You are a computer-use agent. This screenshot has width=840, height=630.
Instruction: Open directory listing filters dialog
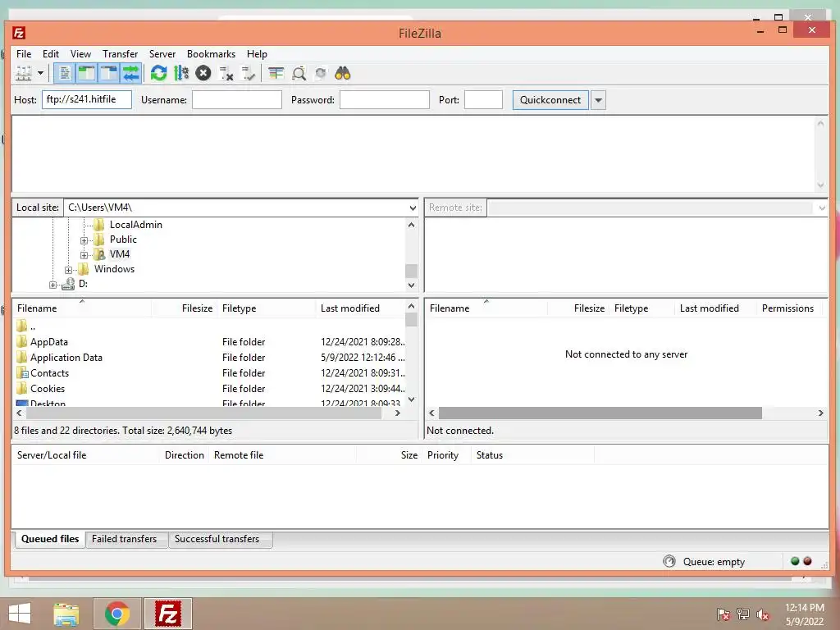(276, 73)
